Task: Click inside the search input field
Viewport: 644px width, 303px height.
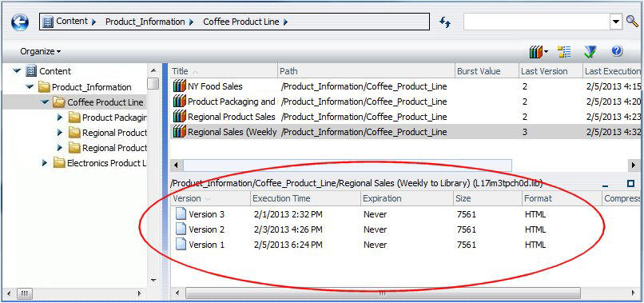Action: pyautogui.click(x=537, y=22)
